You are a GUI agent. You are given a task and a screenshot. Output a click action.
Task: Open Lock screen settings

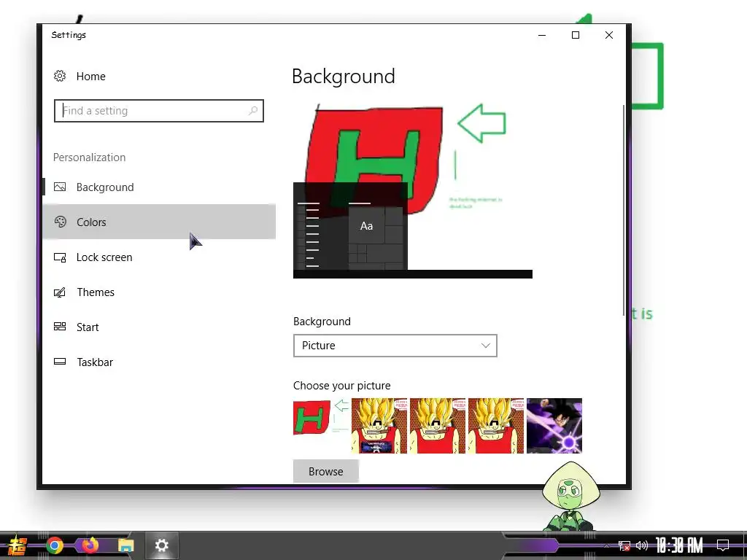(x=159, y=257)
